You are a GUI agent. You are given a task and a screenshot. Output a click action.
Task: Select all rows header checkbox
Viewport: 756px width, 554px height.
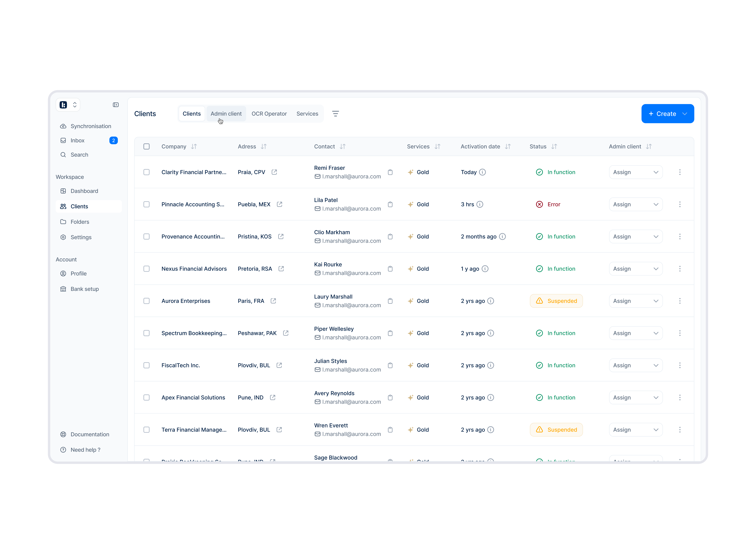[x=146, y=147]
